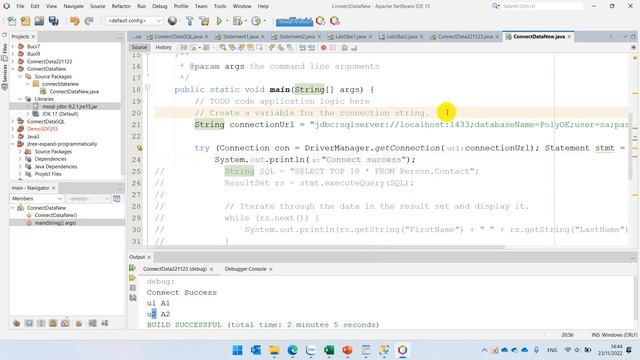This screenshot has height=360, width=640.
Task: Click the BUILD SUCCESSFUL output line
Action: pyautogui.click(x=263, y=325)
